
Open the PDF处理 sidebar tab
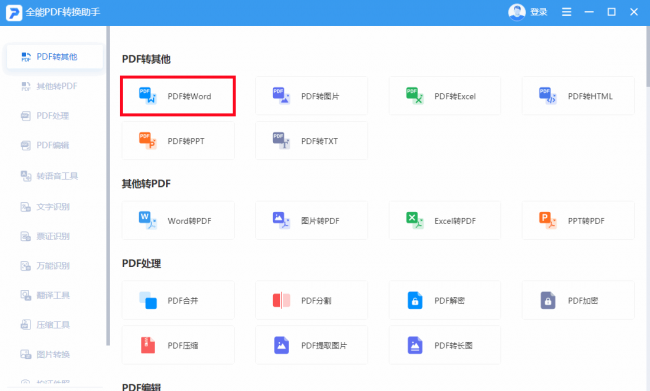(x=55, y=116)
